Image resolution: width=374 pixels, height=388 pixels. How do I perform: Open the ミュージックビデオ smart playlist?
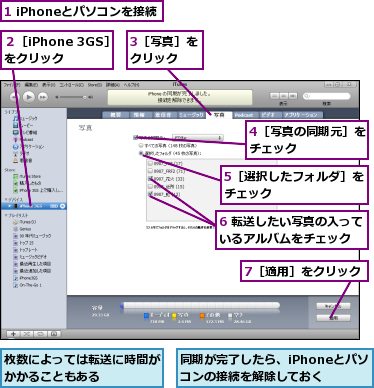[30, 257]
